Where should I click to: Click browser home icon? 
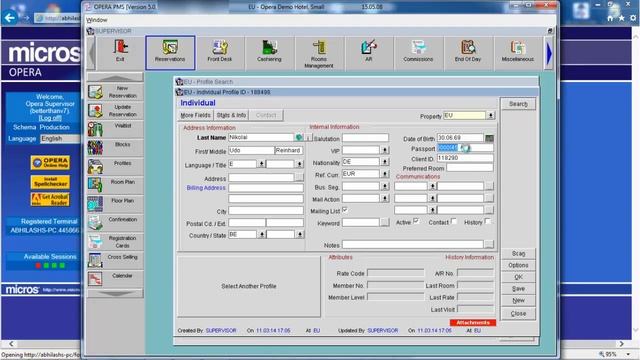point(610,18)
